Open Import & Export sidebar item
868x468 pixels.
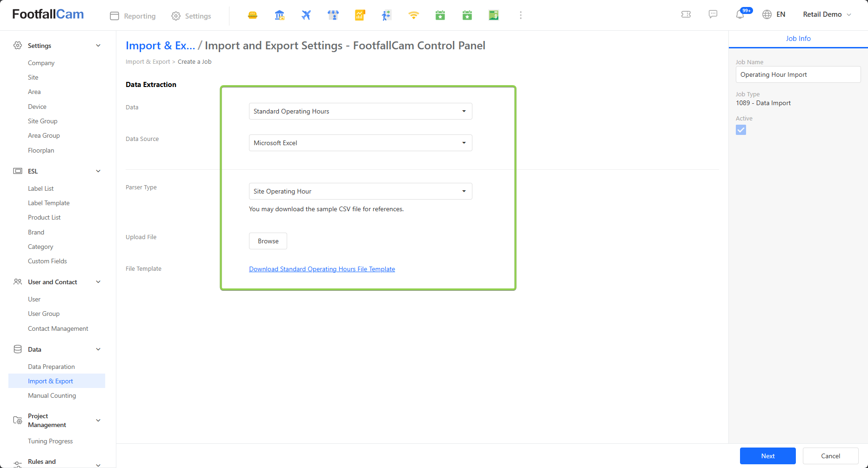point(50,381)
